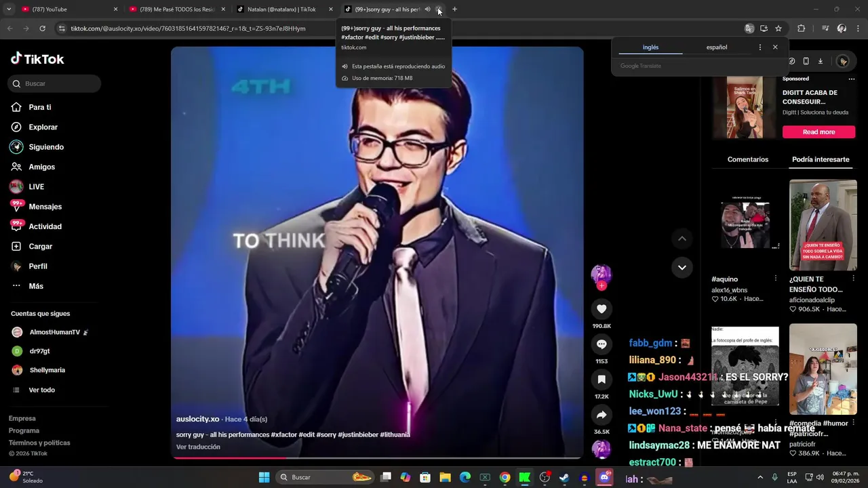Open dr97gt followed account
This screenshot has width=868, height=488.
pos(39,351)
